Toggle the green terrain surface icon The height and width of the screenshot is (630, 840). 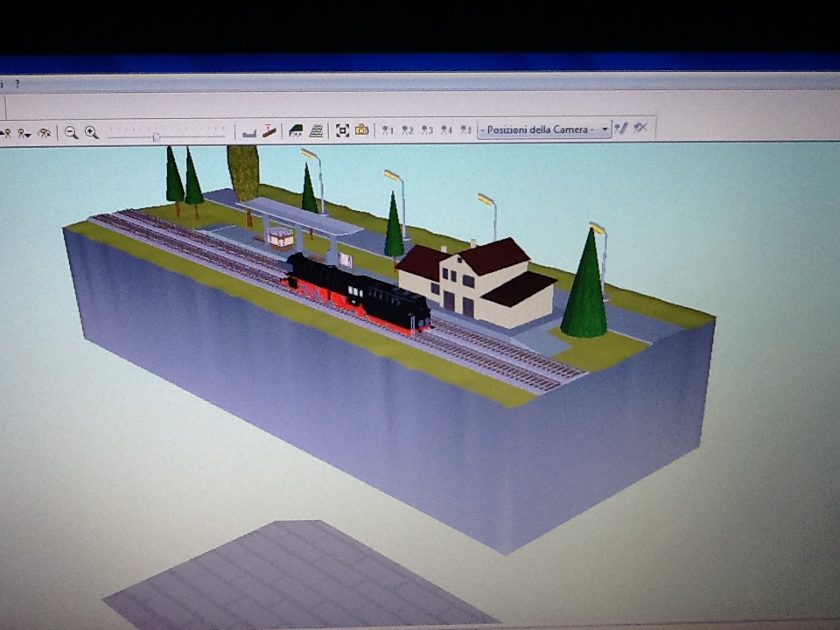(x=296, y=130)
